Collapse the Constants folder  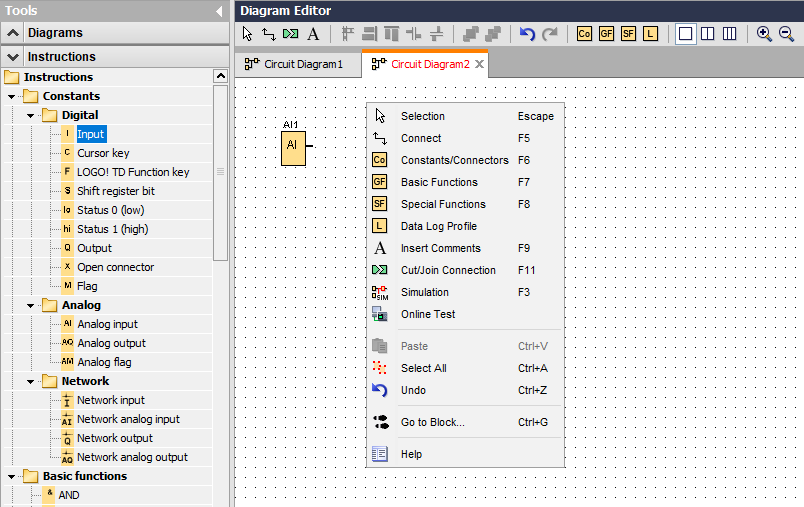click(x=11, y=96)
